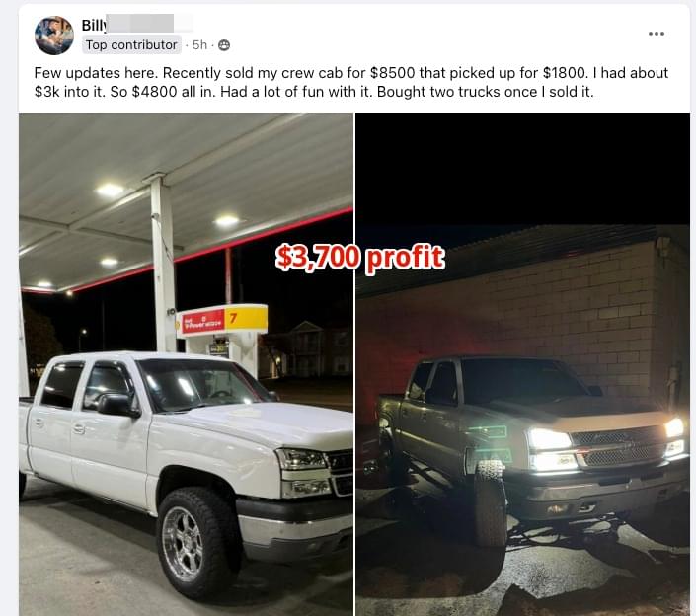Viewport: 696px width, 616px height.
Task: Click the white truck's tinted windshield
Action: [202, 384]
